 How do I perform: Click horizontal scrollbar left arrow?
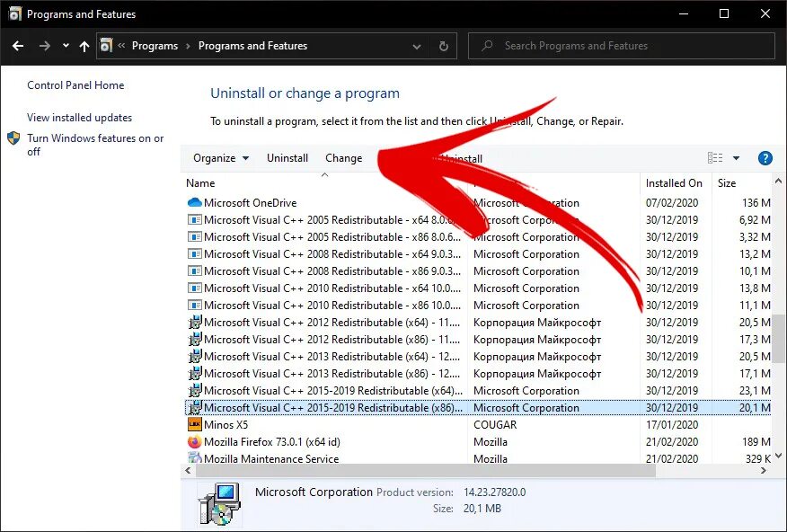[189, 471]
